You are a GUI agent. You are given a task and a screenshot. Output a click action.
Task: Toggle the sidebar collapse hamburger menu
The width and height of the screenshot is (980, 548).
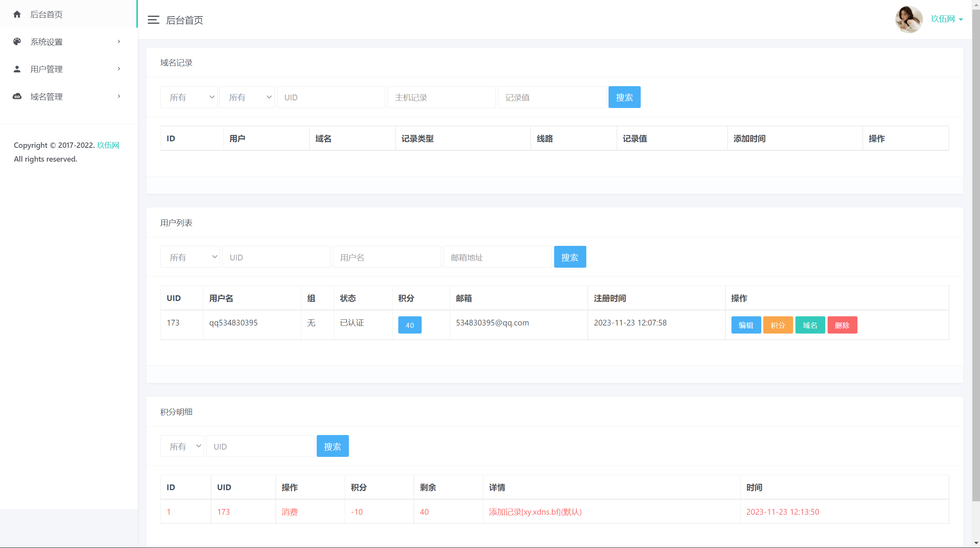[x=154, y=19]
